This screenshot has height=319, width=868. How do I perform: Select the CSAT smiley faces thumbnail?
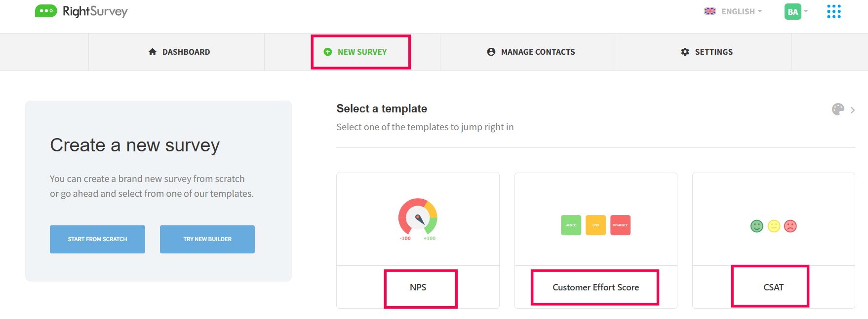pos(773,226)
